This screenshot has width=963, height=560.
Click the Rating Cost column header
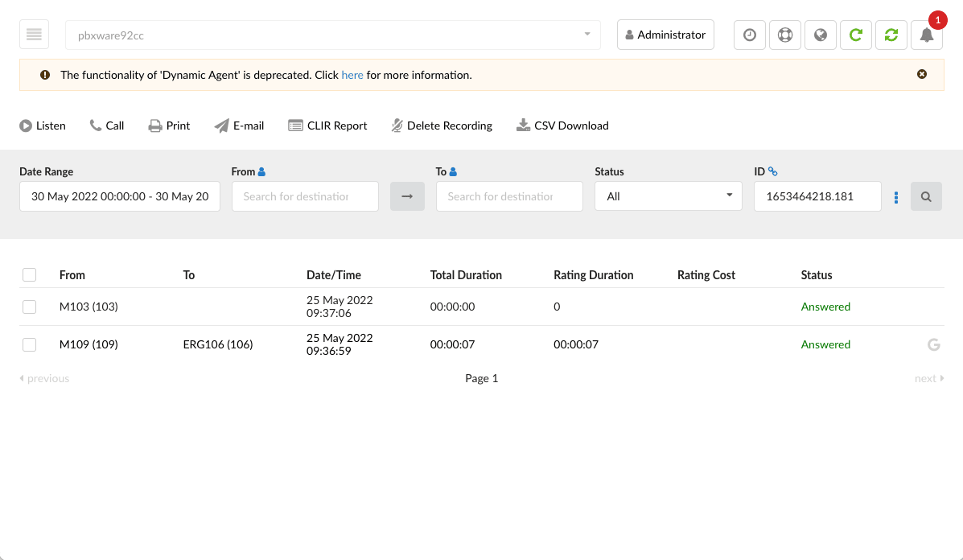tap(706, 275)
